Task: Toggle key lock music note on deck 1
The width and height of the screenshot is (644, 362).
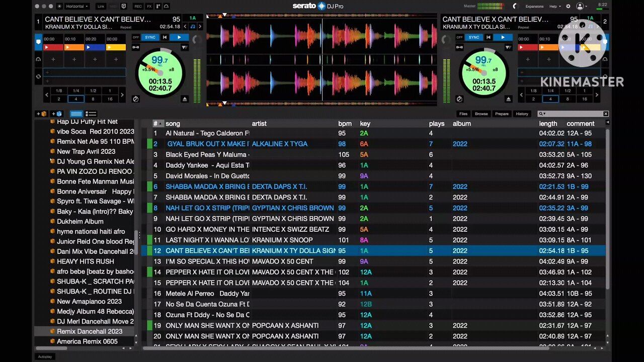Action: coord(193,27)
